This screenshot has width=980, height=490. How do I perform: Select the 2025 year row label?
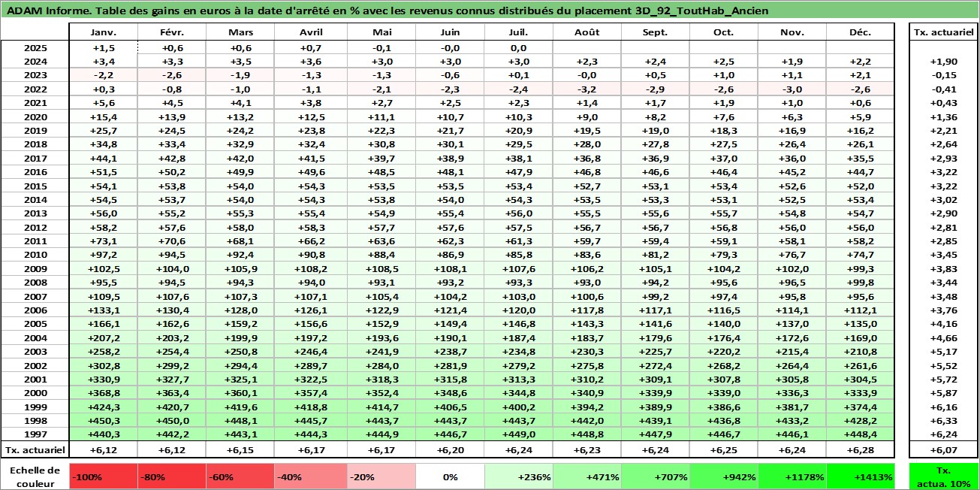pos(35,47)
